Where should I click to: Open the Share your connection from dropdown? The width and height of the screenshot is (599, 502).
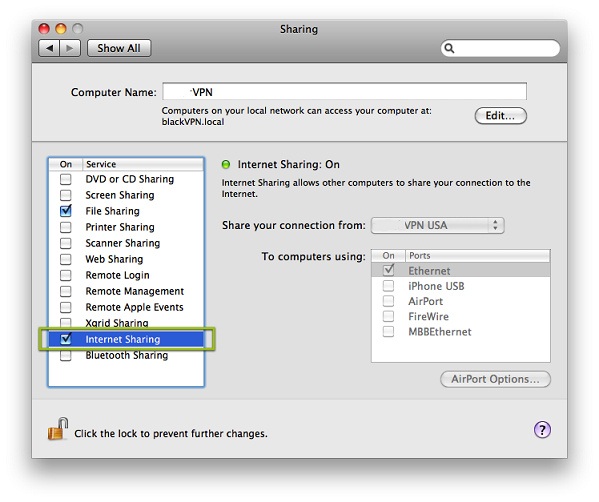pyautogui.click(x=437, y=225)
